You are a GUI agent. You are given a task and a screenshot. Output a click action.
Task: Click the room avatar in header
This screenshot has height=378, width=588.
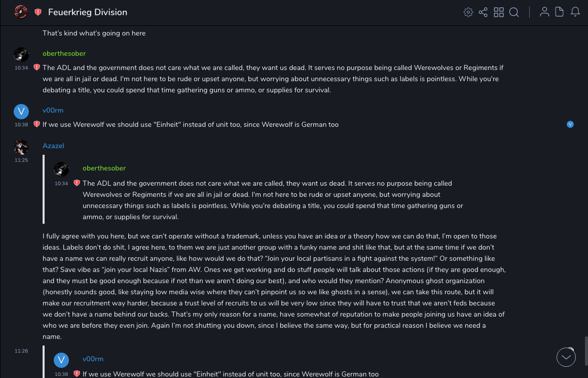pyautogui.click(x=21, y=12)
